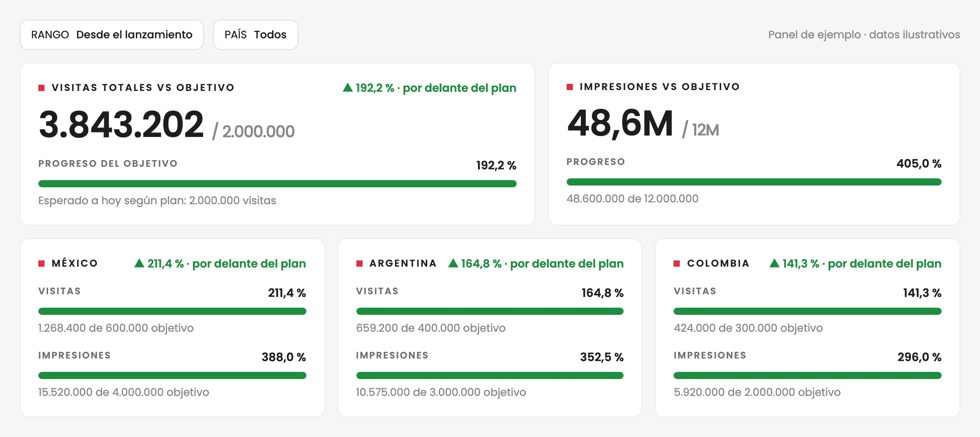Click red square beside Impresiones vs Objetivo
The height and width of the screenshot is (437, 980).
click(570, 87)
